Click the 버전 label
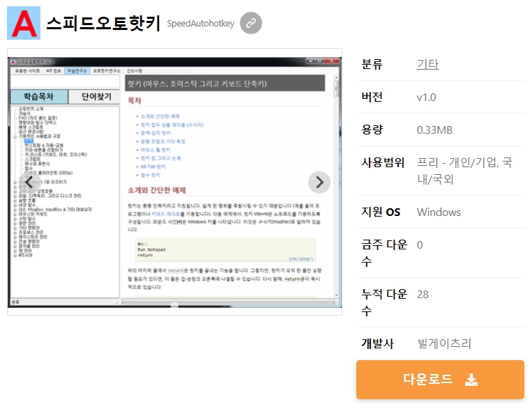Image resolution: width=532 pixels, height=411 pixels. pos(372,97)
